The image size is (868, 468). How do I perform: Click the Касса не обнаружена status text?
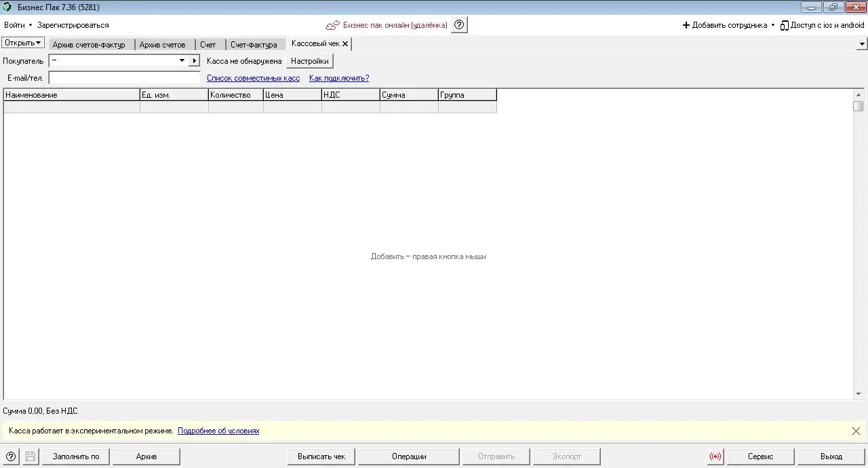click(244, 61)
